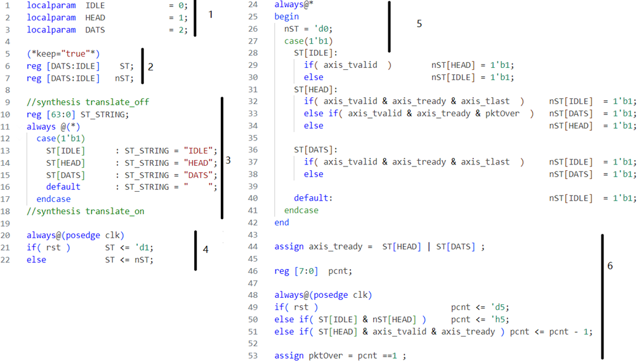Click the else keyword on line 30
Viewport: 644px width, 362px height.
tap(313, 77)
